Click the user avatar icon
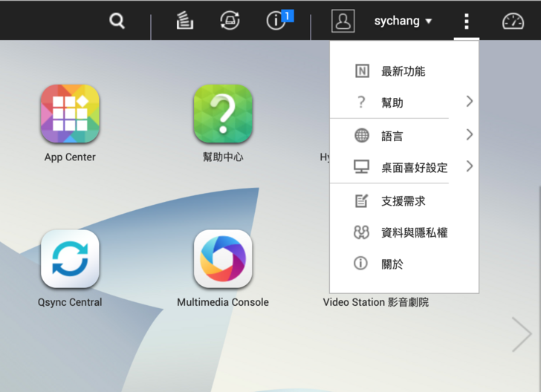Screen dimensions: 541x392 [x=343, y=21]
